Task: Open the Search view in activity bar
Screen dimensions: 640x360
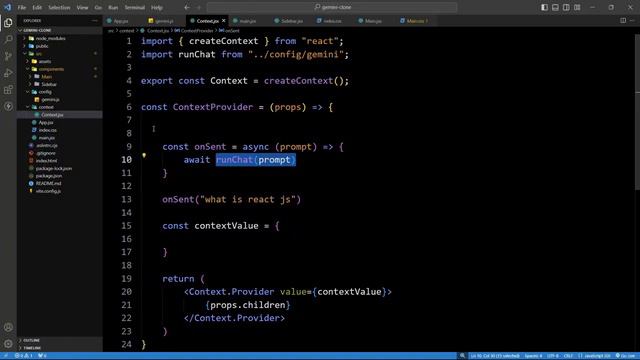Action: click(x=8, y=40)
